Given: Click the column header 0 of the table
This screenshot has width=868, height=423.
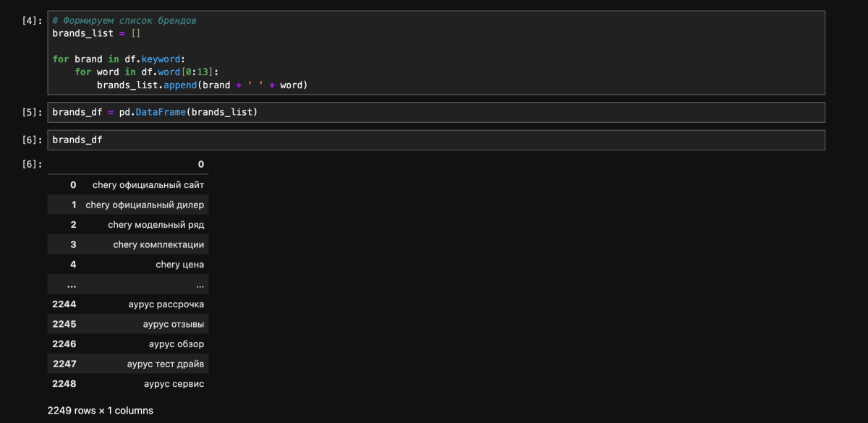Looking at the screenshot, I should [201, 164].
